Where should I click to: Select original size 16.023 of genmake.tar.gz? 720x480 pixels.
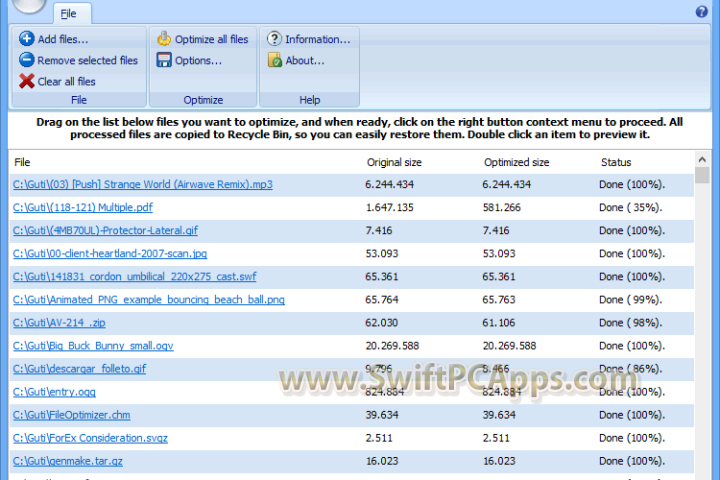pyautogui.click(x=382, y=461)
